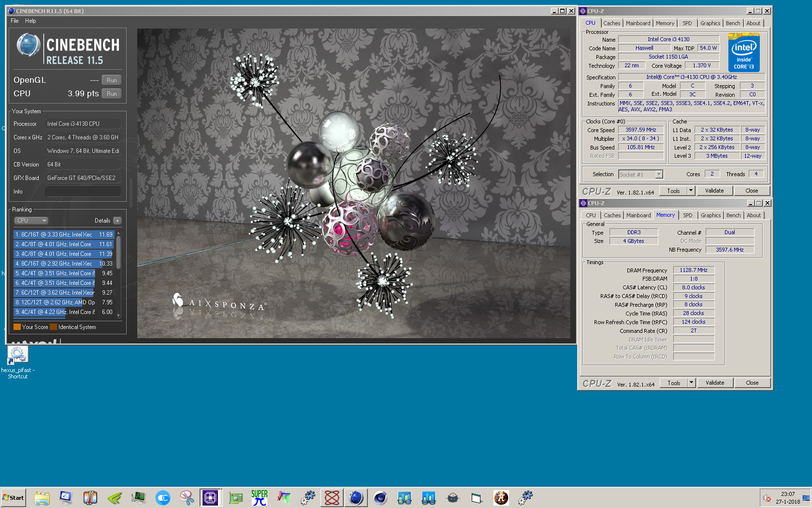Run the OpenGL benchmark

coord(112,80)
